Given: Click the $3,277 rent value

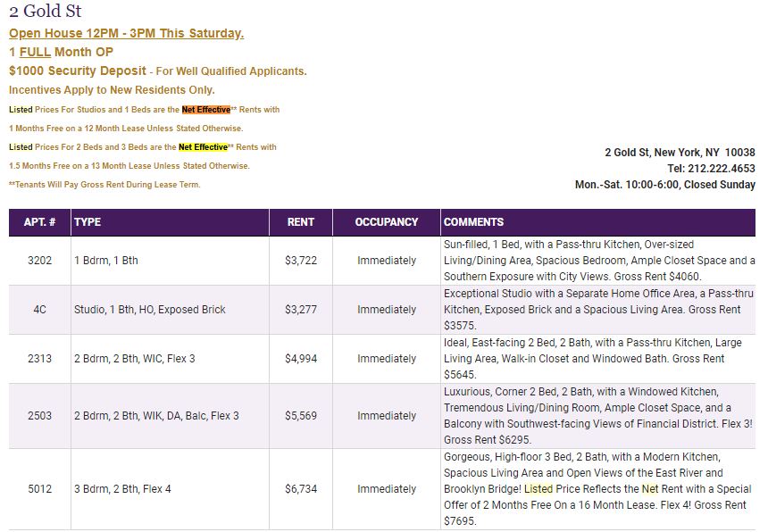Looking at the screenshot, I should pyautogui.click(x=301, y=310).
